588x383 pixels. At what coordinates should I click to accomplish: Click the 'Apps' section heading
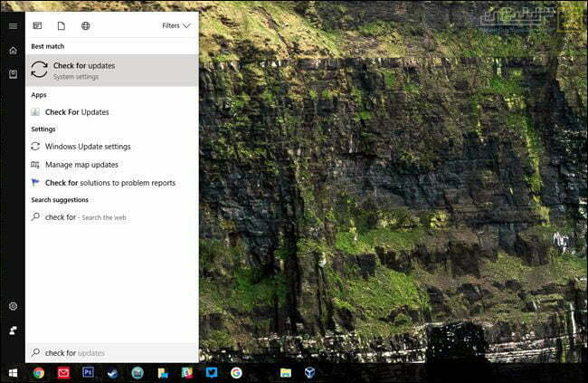[x=39, y=95]
